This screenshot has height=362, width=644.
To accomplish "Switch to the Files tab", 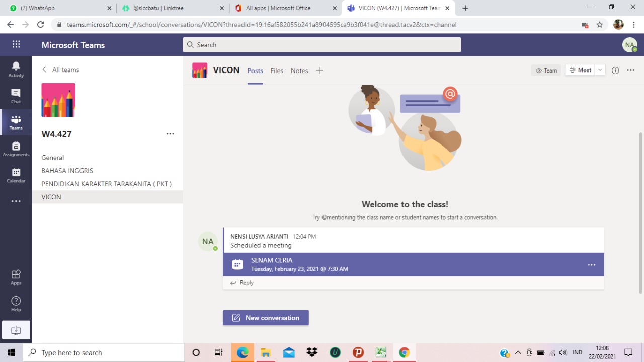I will 277,71.
